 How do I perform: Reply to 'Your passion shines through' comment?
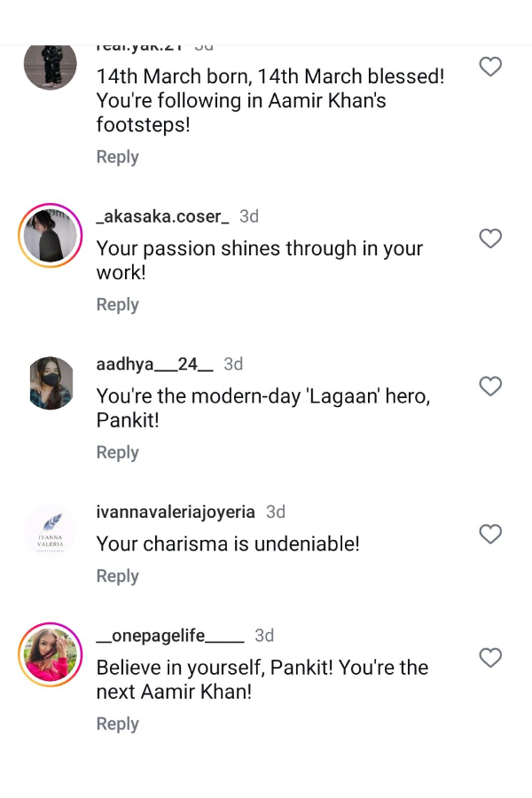(x=117, y=304)
